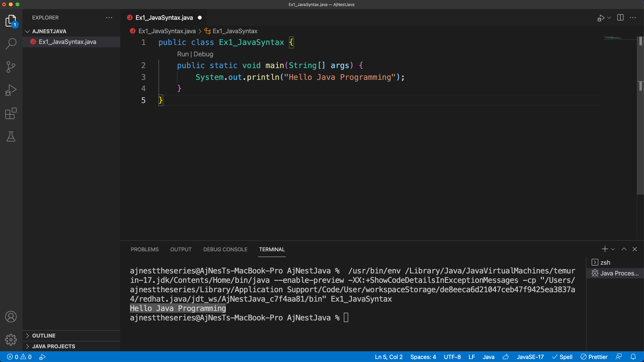Switch to the DEBUG CONSOLE tab
Viewport: 644px width, 362px height.
[225, 250]
